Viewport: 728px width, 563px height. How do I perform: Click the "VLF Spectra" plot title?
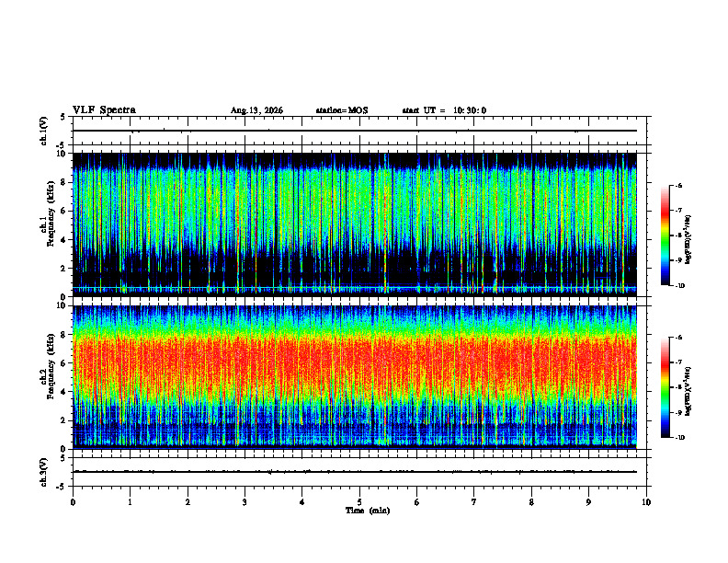click(x=104, y=110)
